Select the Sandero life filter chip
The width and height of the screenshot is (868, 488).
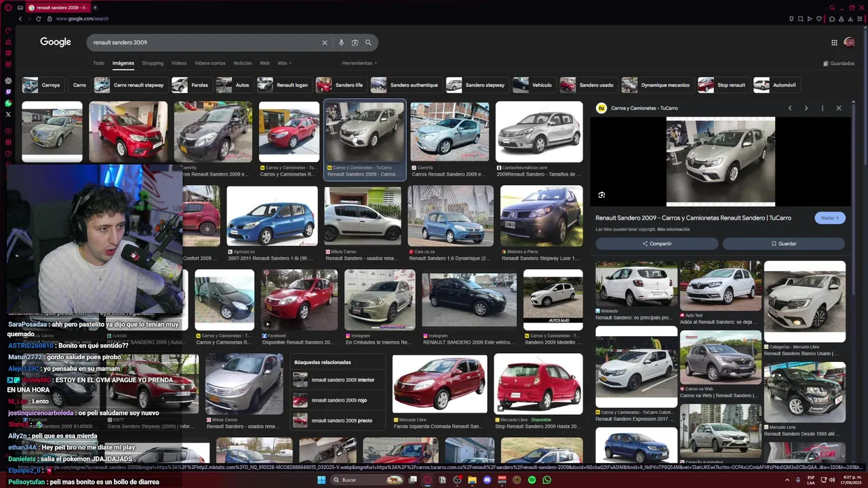click(340, 85)
